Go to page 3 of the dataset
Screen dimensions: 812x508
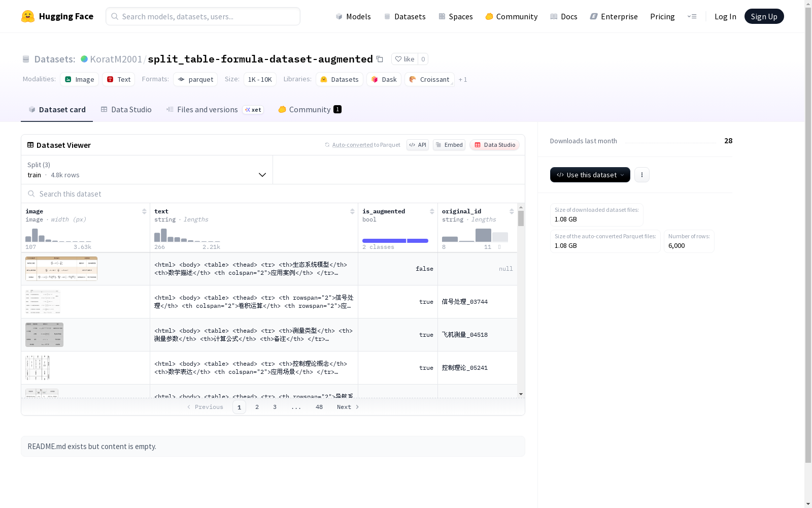[275, 407]
